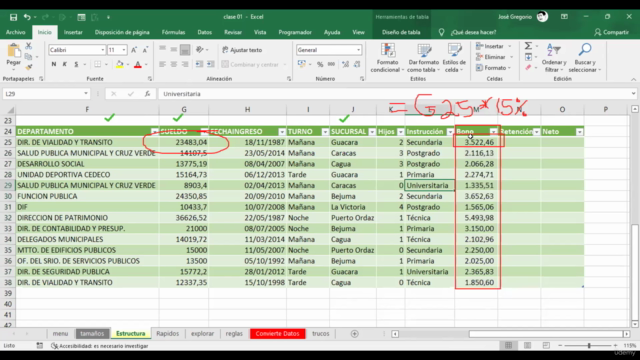The width and height of the screenshot is (640, 360).
Task: Click the insert function fx icon
Action: [147, 94]
